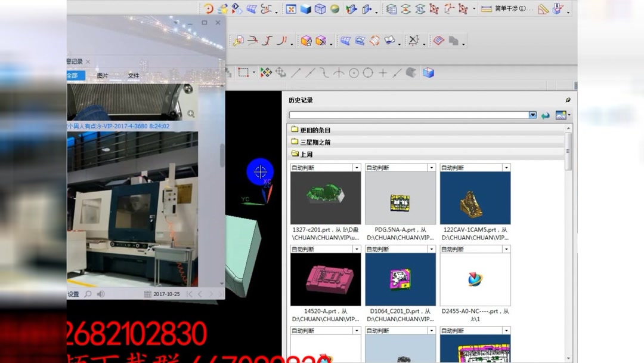This screenshot has height=363, width=644.
Task: Click the image preview icon in history panel
Action: 561,115
